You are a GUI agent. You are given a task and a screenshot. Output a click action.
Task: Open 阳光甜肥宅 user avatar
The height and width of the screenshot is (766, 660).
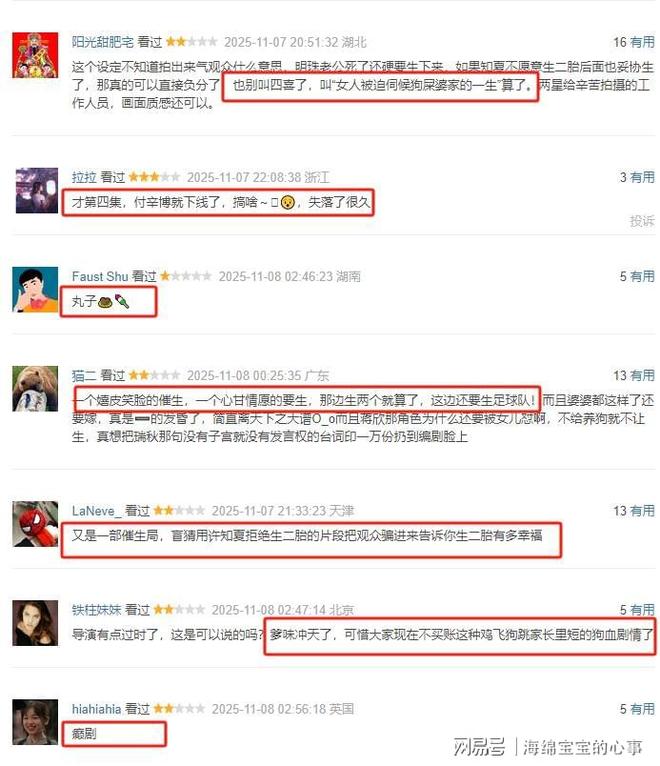point(35,55)
